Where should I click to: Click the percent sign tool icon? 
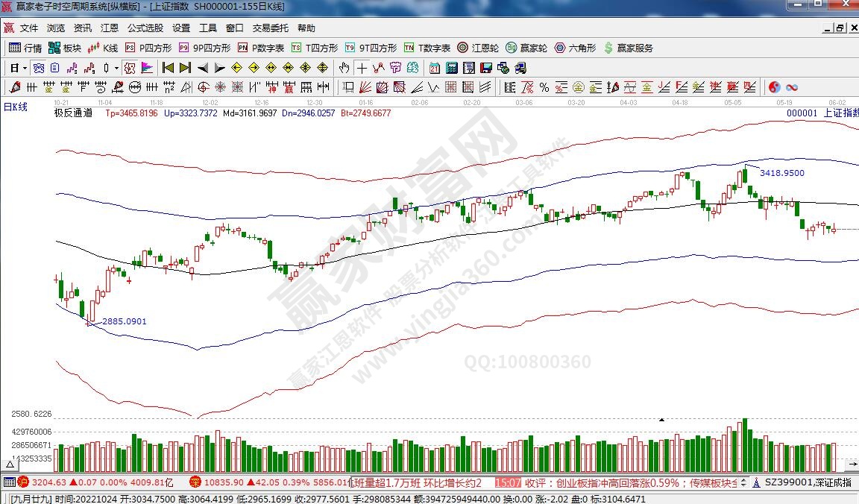coord(544,87)
